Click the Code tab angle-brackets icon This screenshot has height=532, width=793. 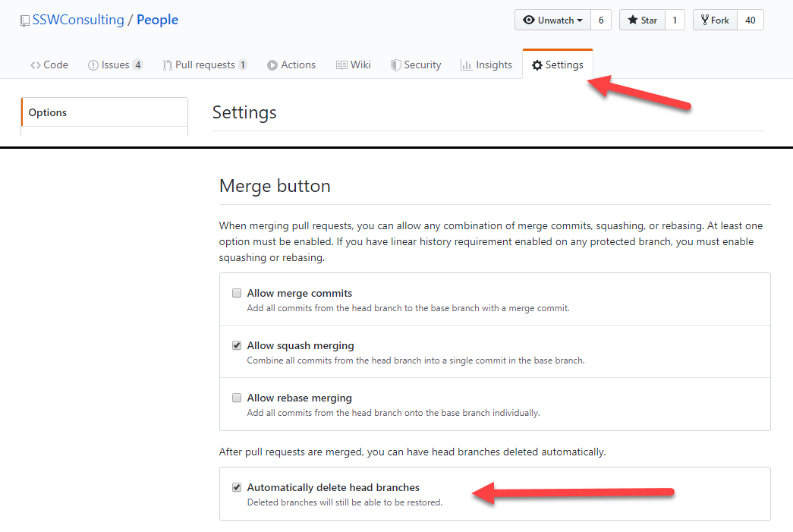coord(36,65)
